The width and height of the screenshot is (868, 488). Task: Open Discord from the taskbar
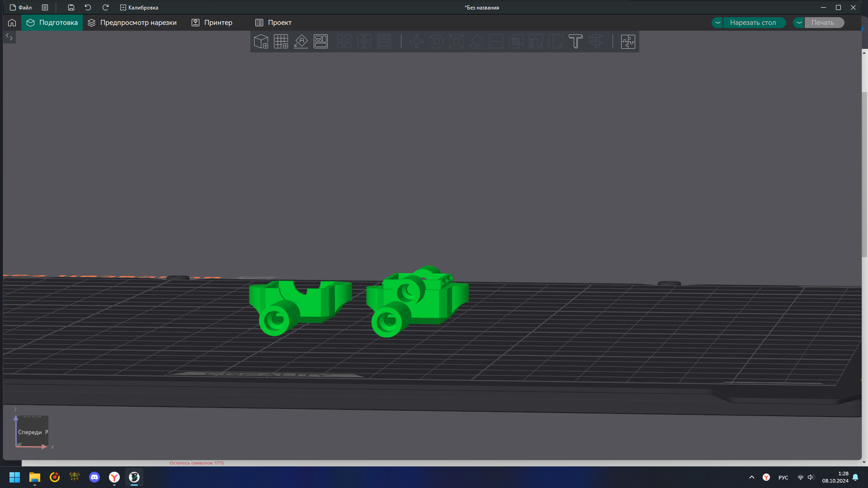[x=94, y=477]
